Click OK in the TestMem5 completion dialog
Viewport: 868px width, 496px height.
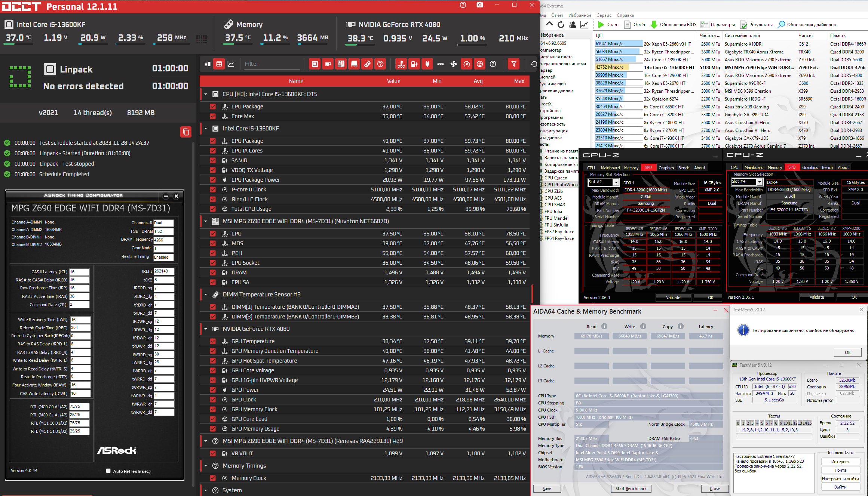coord(847,352)
